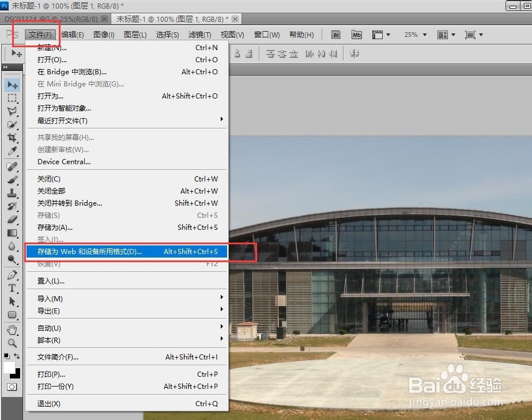
Task: Select the Healing Brush tool
Action: pos(12,167)
